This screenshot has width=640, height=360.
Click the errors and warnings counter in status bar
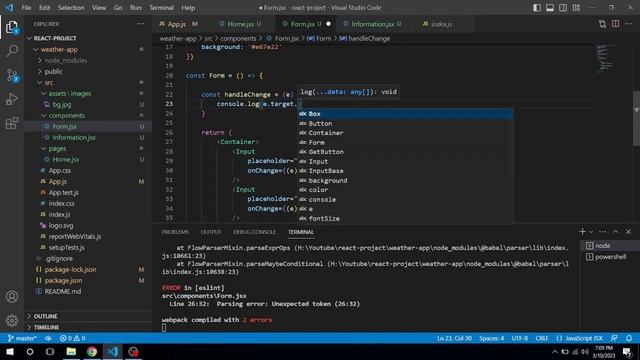coord(73,338)
